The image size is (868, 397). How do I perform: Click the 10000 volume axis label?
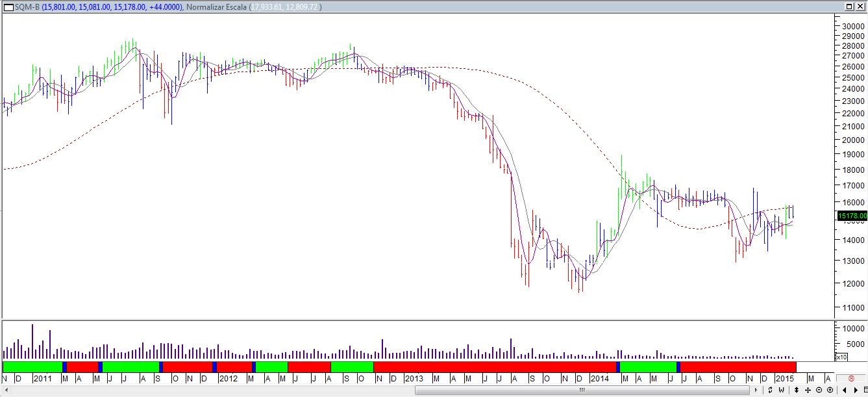(x=854, y=329)
